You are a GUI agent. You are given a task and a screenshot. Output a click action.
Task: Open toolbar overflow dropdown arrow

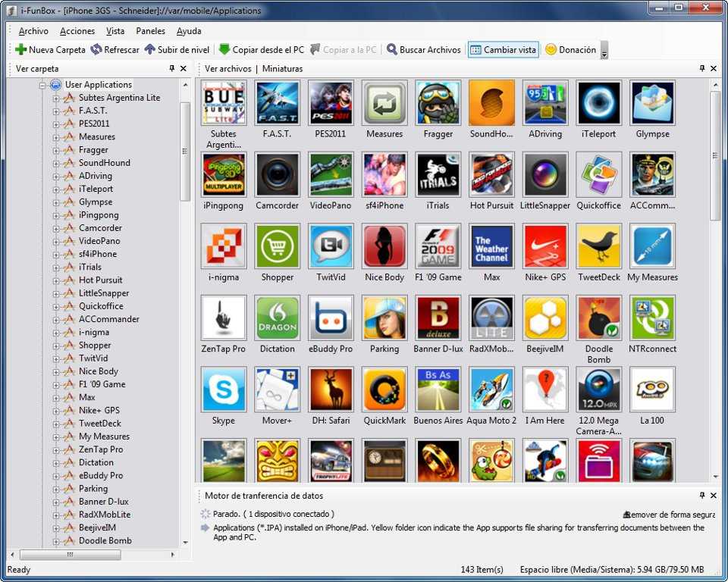(604, 55)
